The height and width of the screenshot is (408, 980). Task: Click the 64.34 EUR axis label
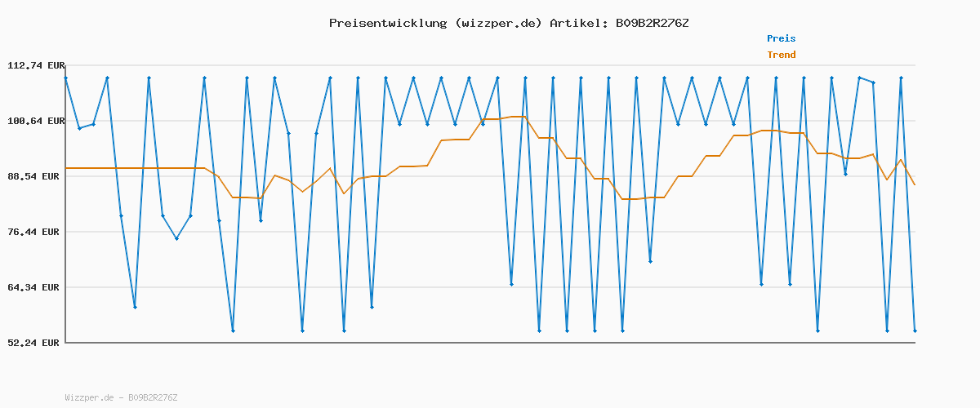[36, 287]
